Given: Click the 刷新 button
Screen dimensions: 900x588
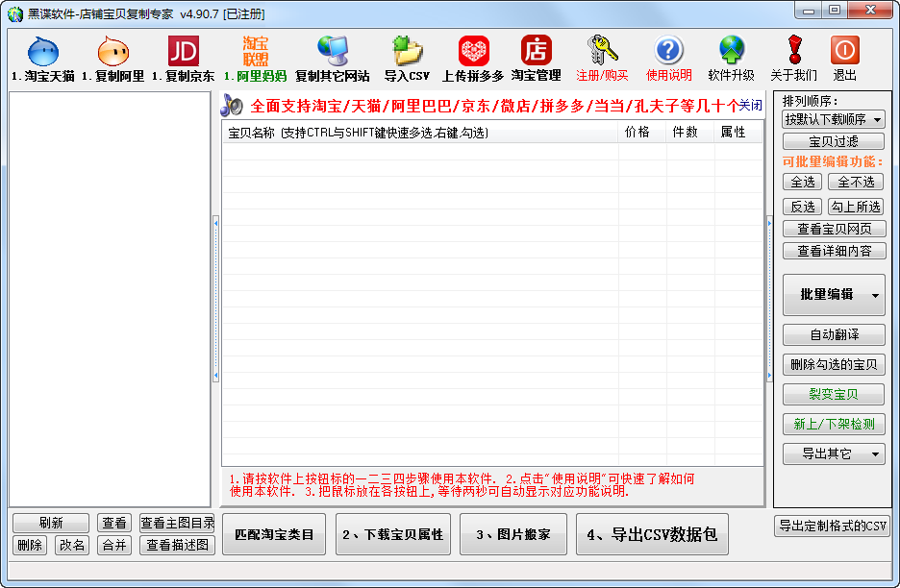Looking at the screenshot, I should click(x=51, y=523).
